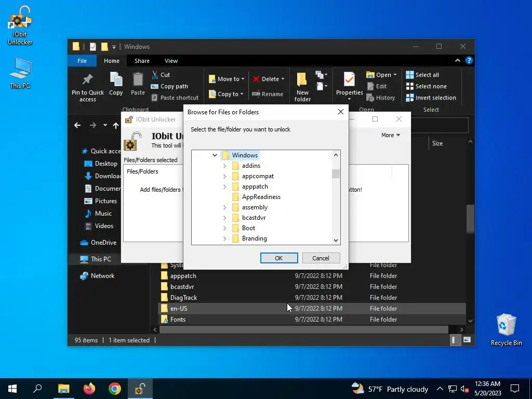Click IObit Unlocker taskbar icon
Image resolution: width=532 pixels, height=399 pixels.
(x=140, y=389)
